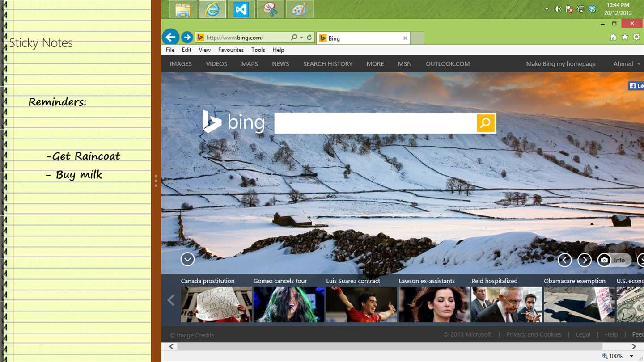
Task: Open Lawson ex-assistants thumbnail
Action: [x=434, y=304]
